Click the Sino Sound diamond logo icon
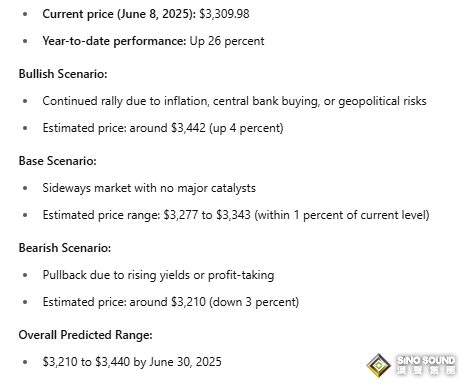The width and height of the screenshot is (465, 387). coord(379,366)
